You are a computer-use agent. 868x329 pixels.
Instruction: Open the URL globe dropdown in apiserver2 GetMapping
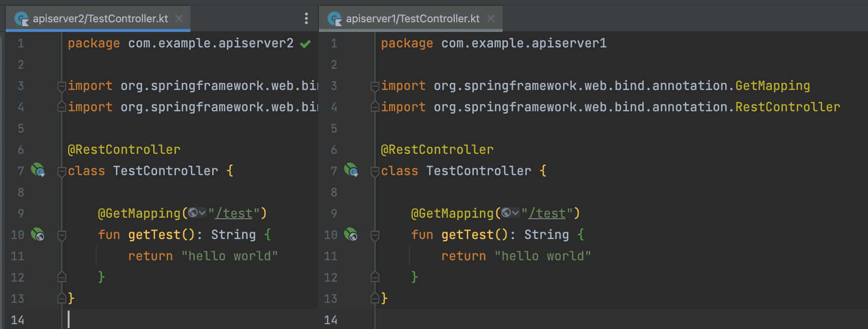(x=197, y=213)
